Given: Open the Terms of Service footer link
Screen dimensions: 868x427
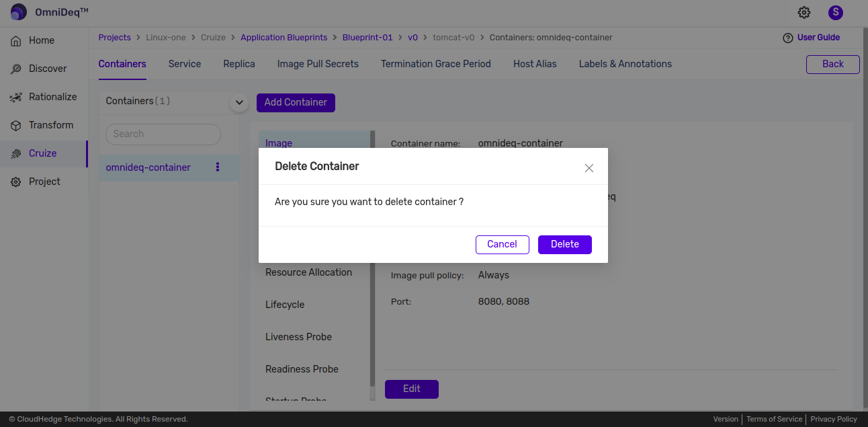Looking at the screenshot, I should point(774,419).
